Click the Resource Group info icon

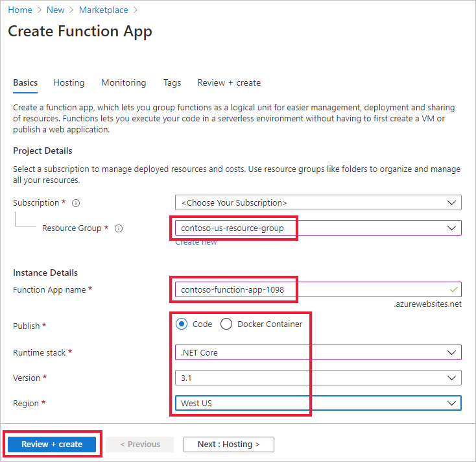tap(119, 228)
